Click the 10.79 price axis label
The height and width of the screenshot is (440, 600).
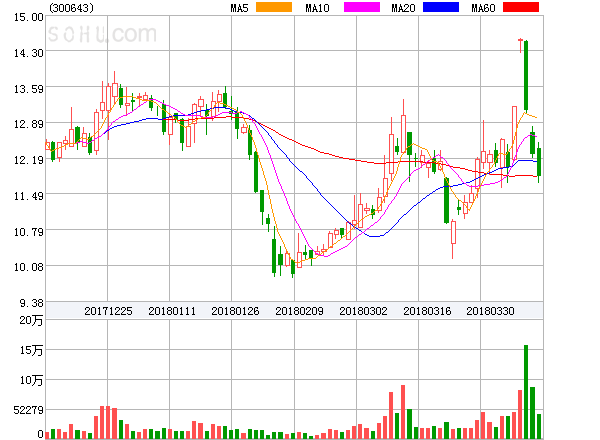click(29, 232)
